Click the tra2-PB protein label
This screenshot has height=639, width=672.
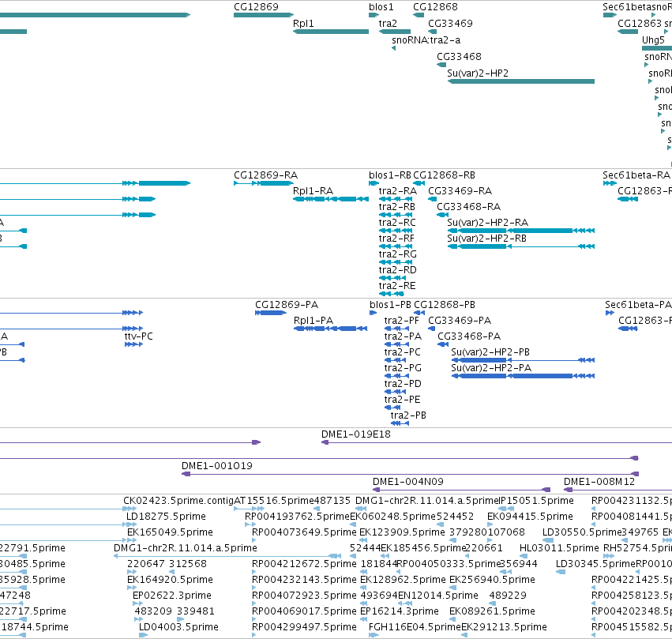tap(408, 415)
